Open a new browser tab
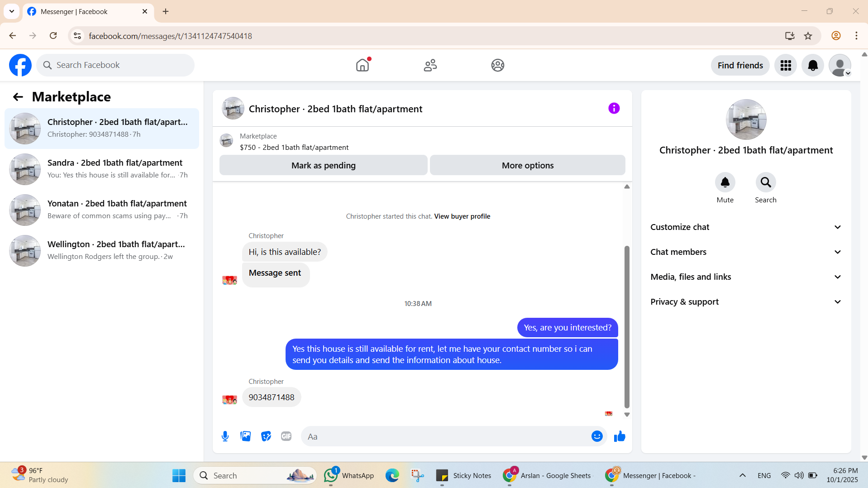 [x=166, y=11]
